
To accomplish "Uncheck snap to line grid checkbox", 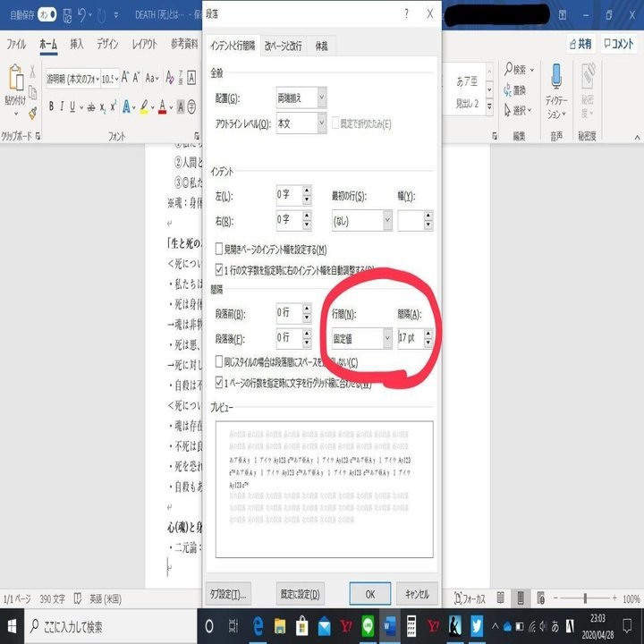I will [x=219, y=383].
